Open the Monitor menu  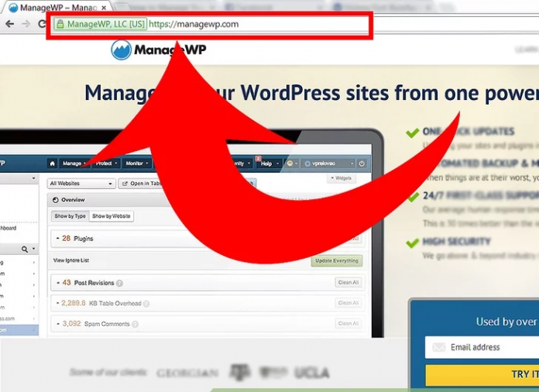coord(137,163)
